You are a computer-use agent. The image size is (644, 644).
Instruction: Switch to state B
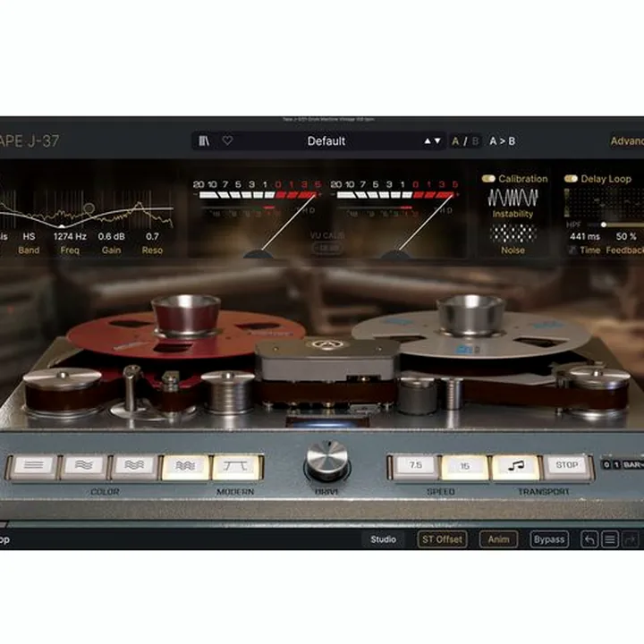click(475, 141)
